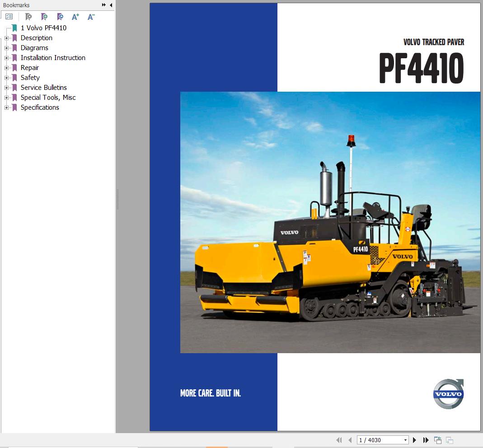Screen dimensions: 483x448
Task: Click the add new bookmark icon
Action: [44, 17]
